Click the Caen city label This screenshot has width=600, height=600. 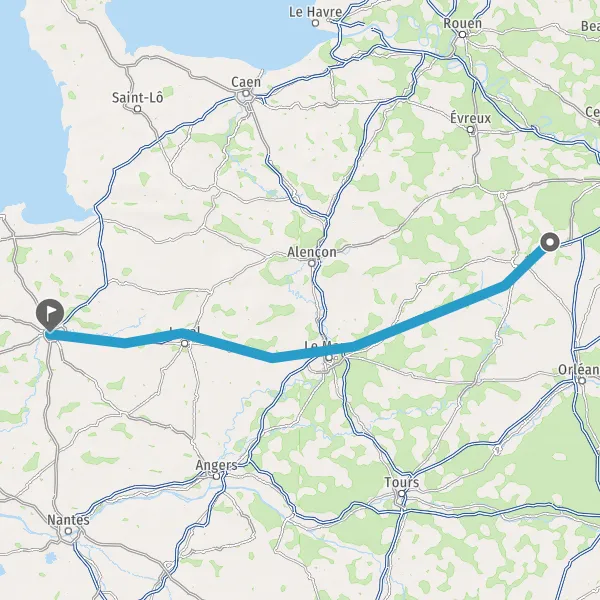pyautogui.click(x=246, y=82)
